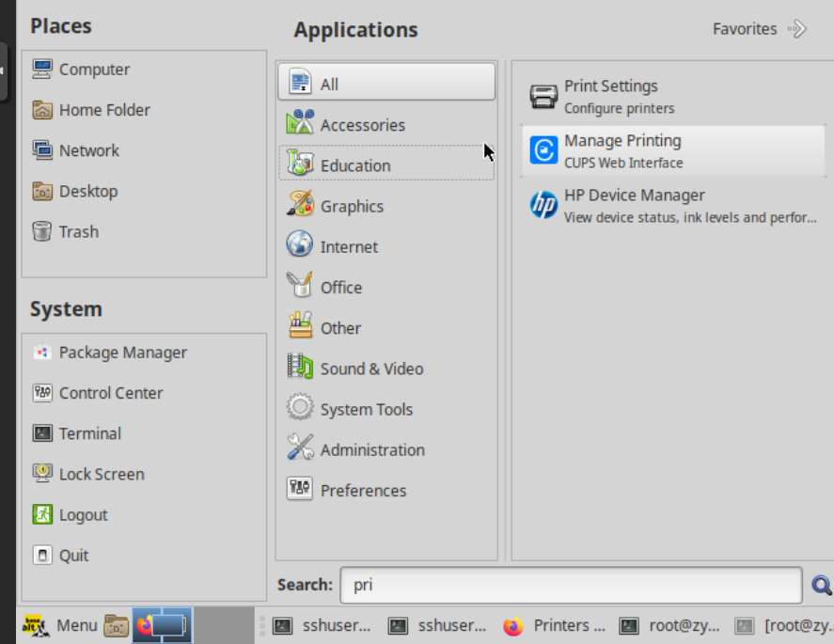The height and width of the screenshot is (644, 834).
Task: Click the search field containing 'pri'
Action: click(572, 585)
